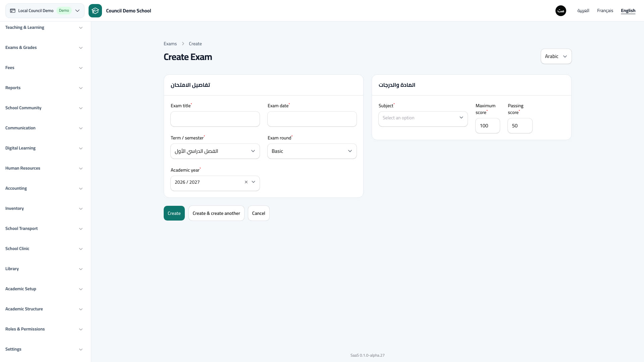Expand the Academic Setup sidebar group
The image size is (644, 362).
click(44, 289)
